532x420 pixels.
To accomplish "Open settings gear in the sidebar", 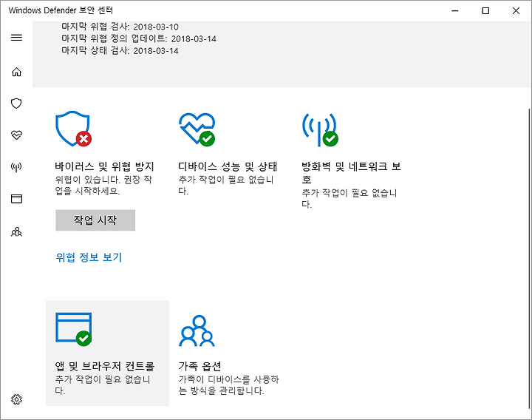I will click(x=16, y=399).
